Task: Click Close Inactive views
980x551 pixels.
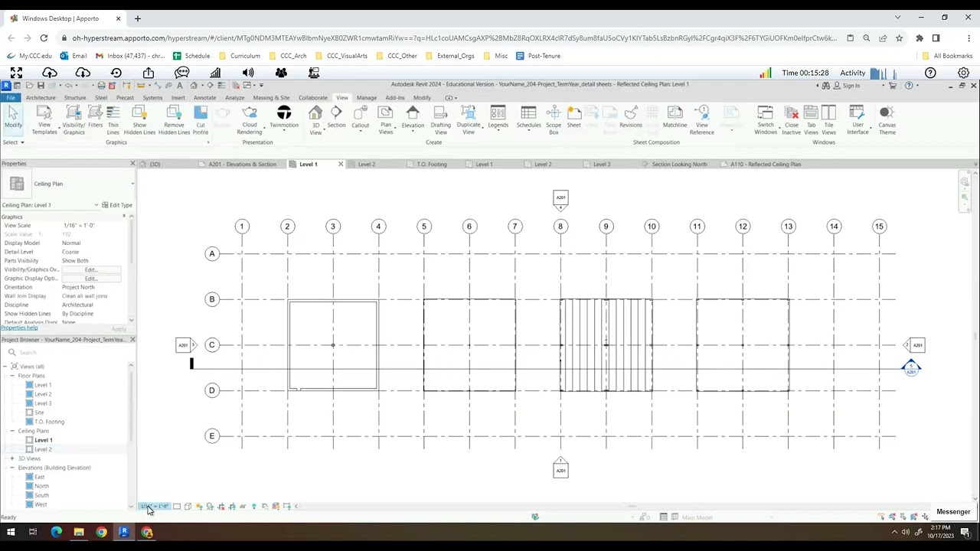Action: point(792,119)
